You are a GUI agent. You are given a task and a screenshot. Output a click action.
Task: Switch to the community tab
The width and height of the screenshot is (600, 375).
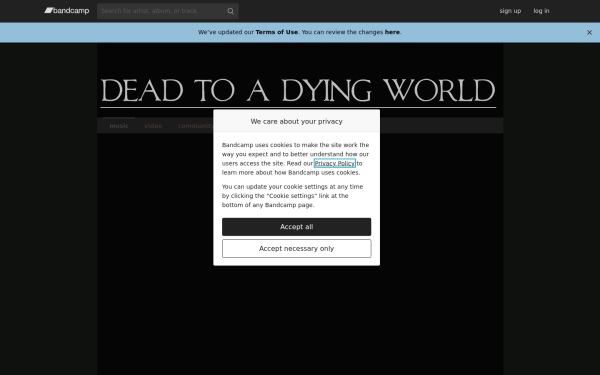(196, 126)
